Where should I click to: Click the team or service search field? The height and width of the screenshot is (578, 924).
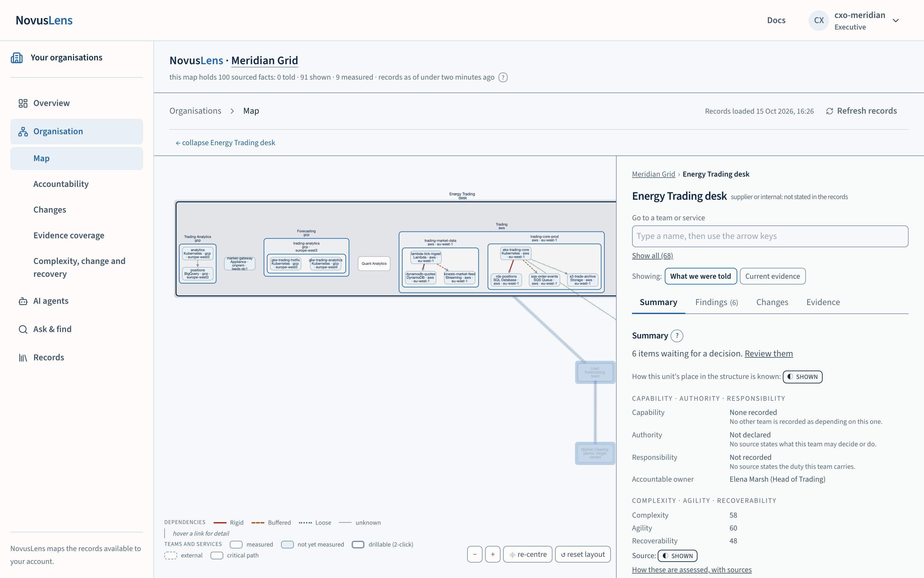click(x=770, y=236)
